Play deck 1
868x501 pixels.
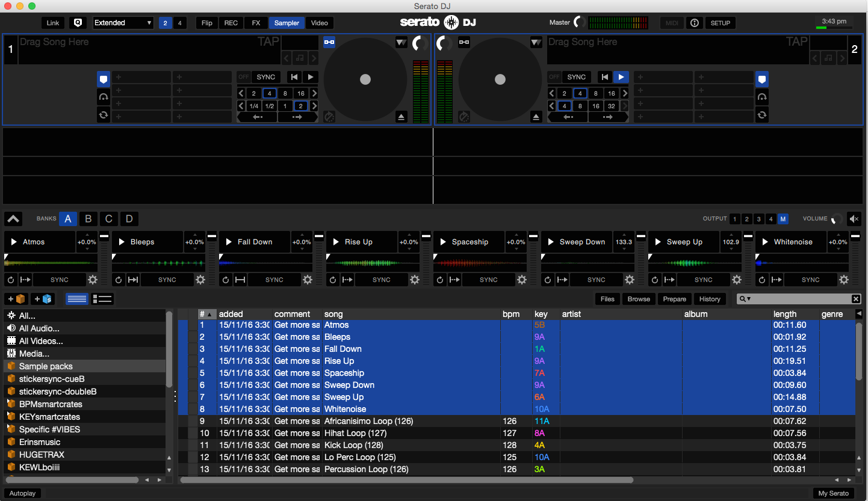[x=310, y=77]
